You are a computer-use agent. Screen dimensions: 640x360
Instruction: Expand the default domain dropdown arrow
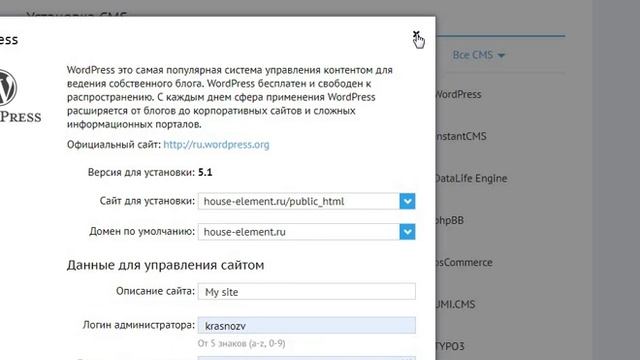coord(407,232)
